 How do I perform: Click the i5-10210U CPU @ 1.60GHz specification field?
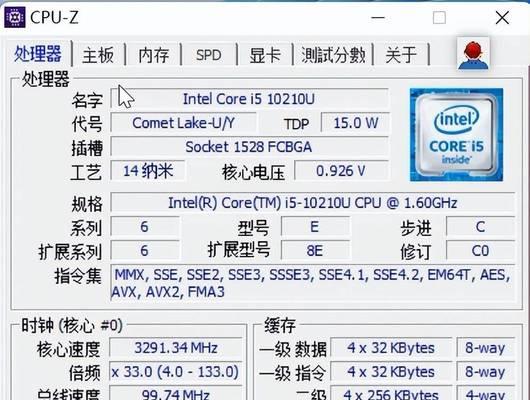pyautogui.click(x=313, y=203)
